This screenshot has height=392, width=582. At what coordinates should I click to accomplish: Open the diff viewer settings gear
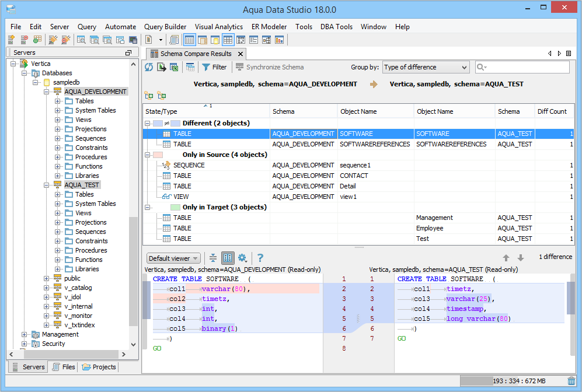pyautogui.click(x=242, y=258)
